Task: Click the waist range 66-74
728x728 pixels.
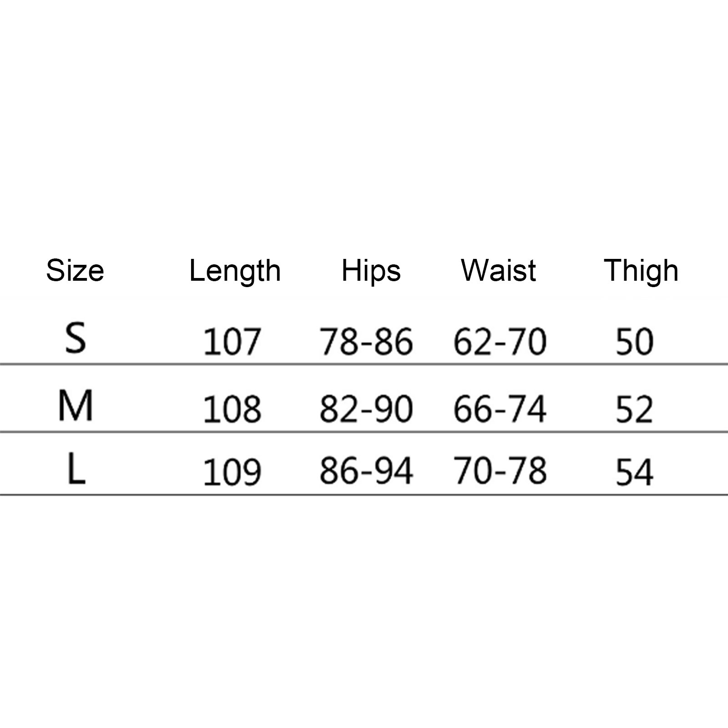Action: tap(500, 409)
